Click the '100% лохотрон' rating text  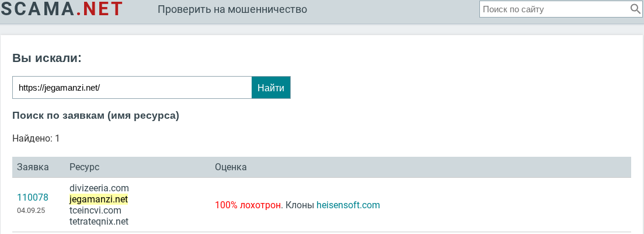pyautogui.click(x=249, y=205)
